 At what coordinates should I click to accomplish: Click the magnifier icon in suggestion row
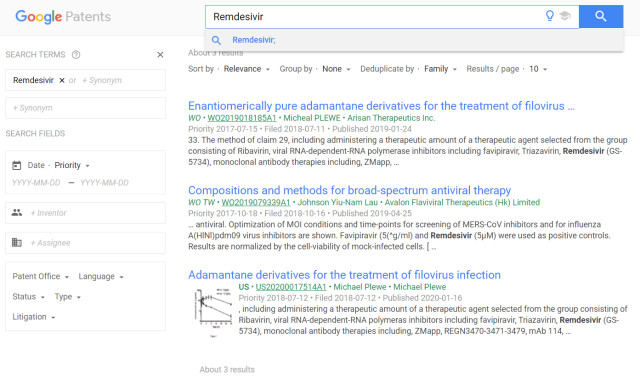216,40
